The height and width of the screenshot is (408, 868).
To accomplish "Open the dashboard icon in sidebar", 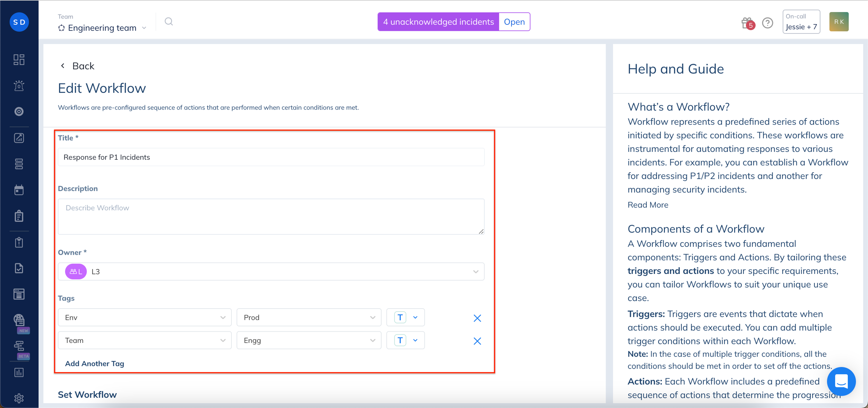I will click(19, 60).
